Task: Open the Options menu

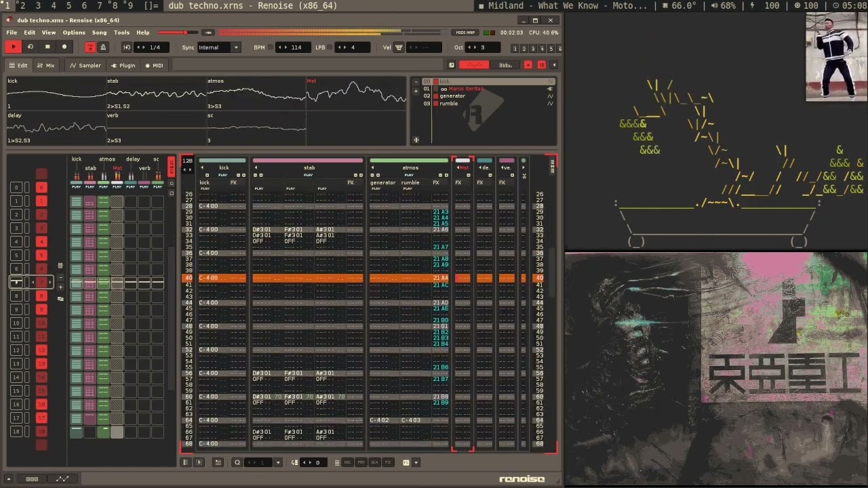Action: [74, 33]
